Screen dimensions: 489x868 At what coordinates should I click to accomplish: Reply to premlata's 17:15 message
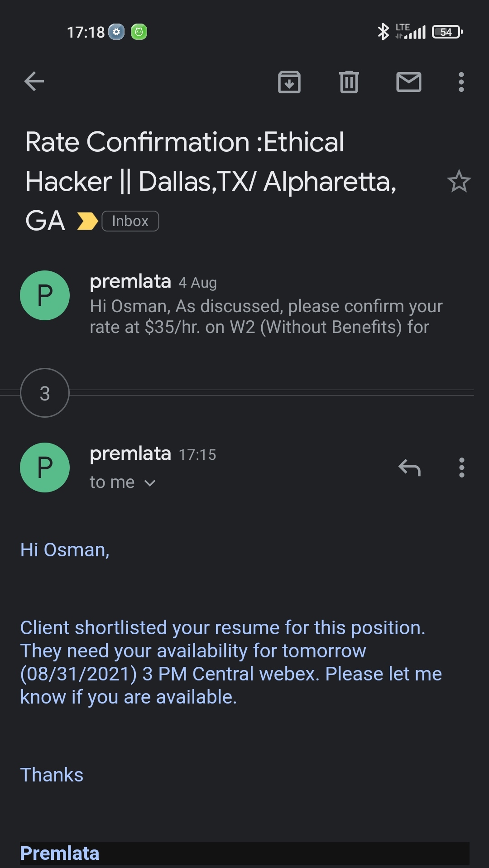[x=410, y=468]
